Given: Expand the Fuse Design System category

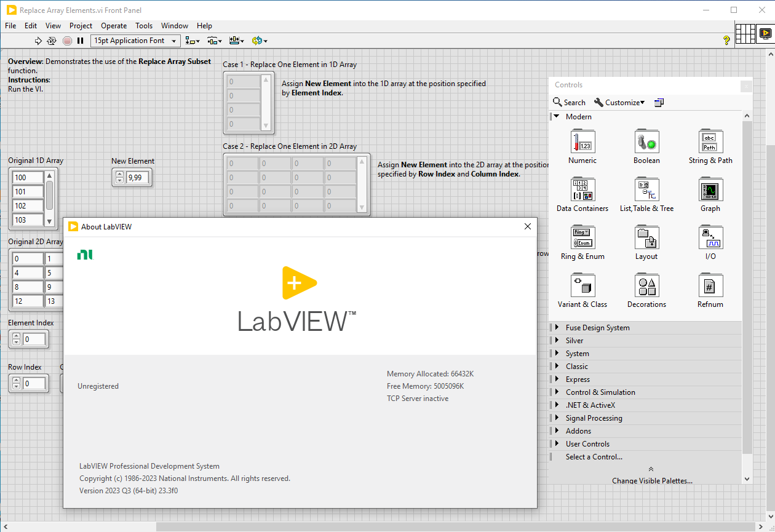Looking at the screenshot, I should click(x=556, y=328).
